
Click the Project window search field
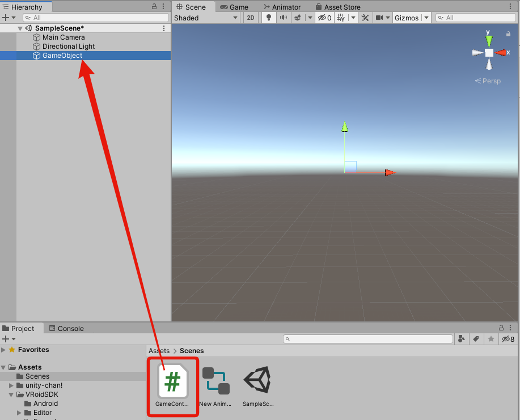pyautogui.click(x=367, y=338)
